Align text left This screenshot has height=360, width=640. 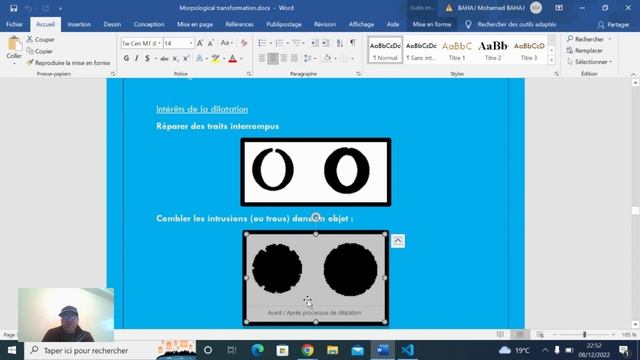pos(262,58)
